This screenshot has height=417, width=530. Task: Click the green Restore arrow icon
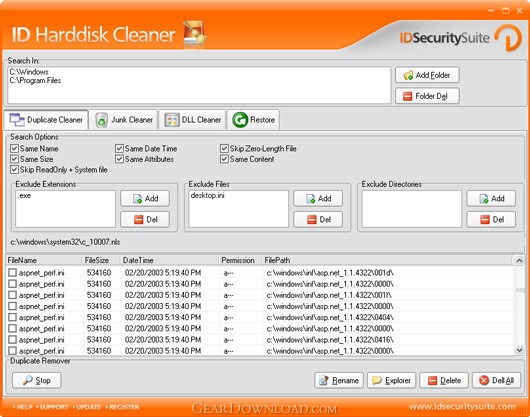tap(240, 120)
